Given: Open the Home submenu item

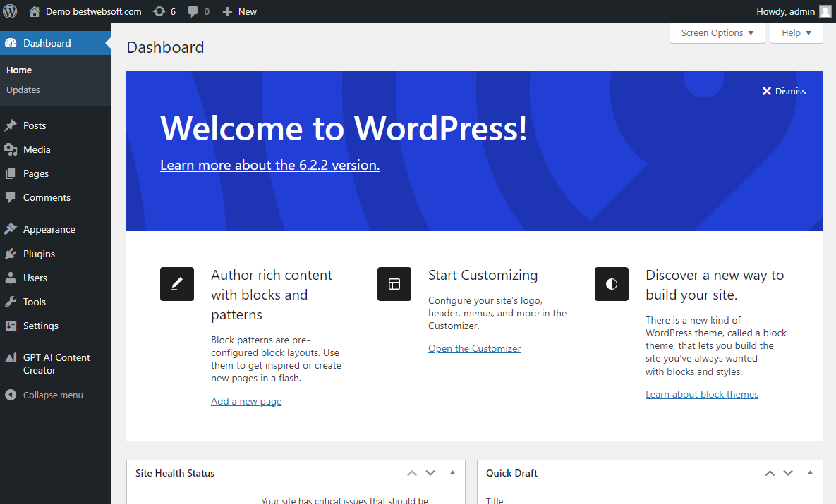Looking at the screenshot, I should [19, 70].
